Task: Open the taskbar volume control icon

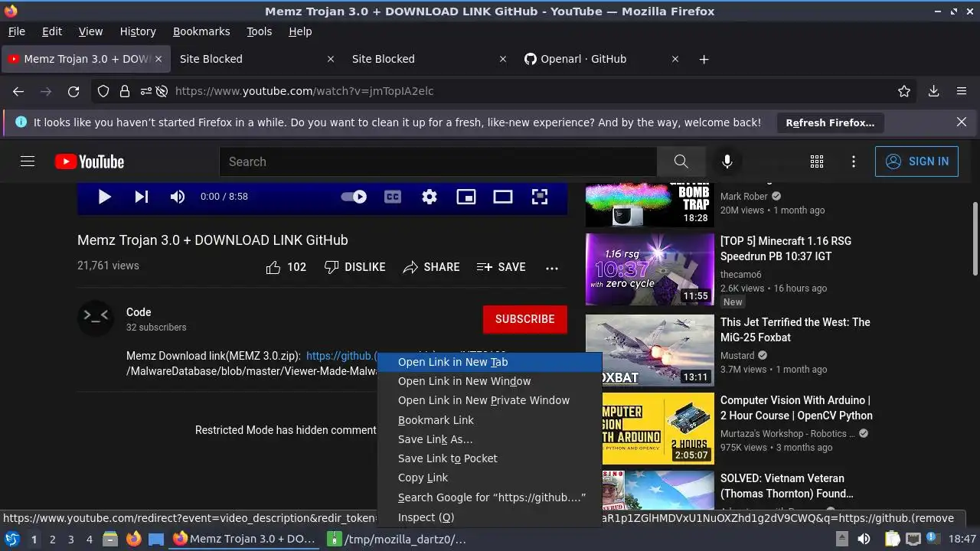Action: click(864, 539)
